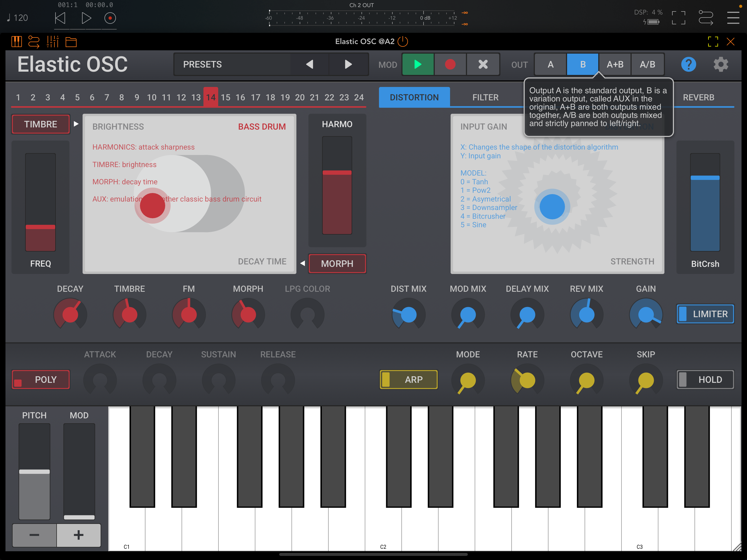747x560 pixels.
Task: Start MOD playback with green play button
Action: pyautogui.click(x=418, y=64)
